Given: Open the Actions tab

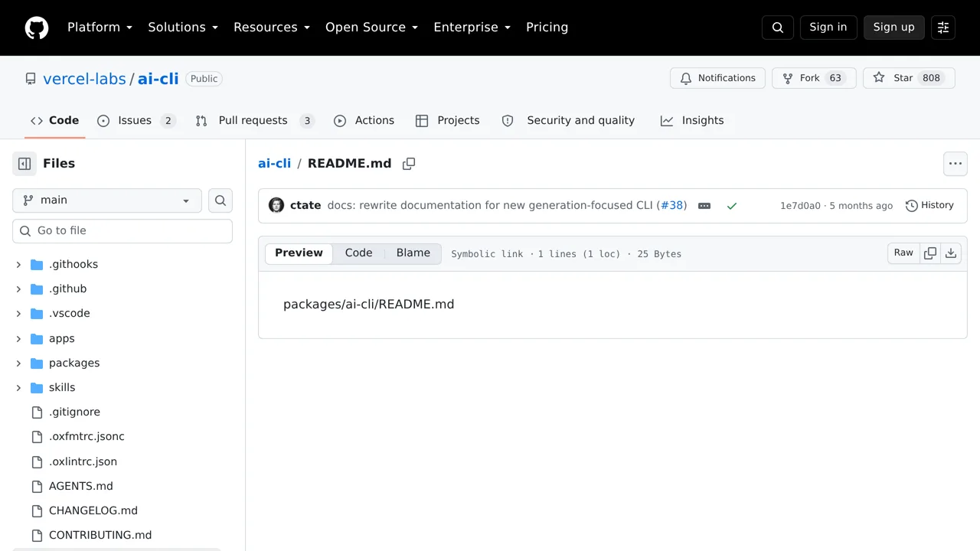Looking at the screenshot, I should (364, 121).
